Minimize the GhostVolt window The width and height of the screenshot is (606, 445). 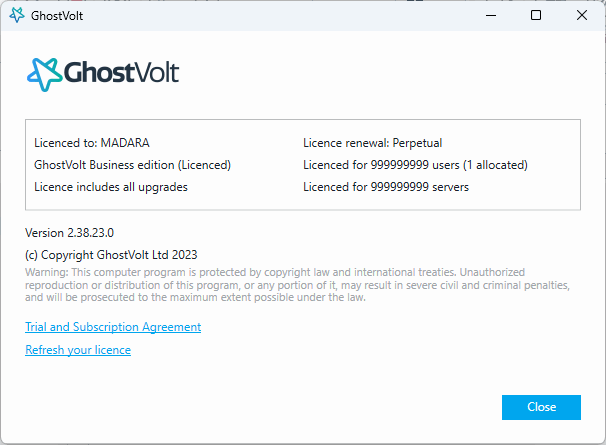(490, 15)
